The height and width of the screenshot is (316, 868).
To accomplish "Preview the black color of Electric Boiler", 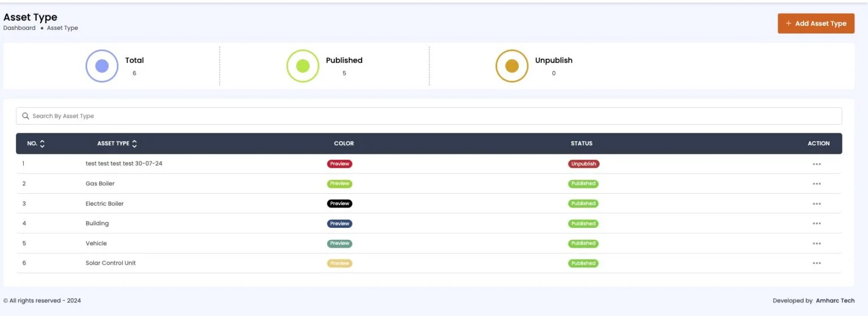I will 339,204.
